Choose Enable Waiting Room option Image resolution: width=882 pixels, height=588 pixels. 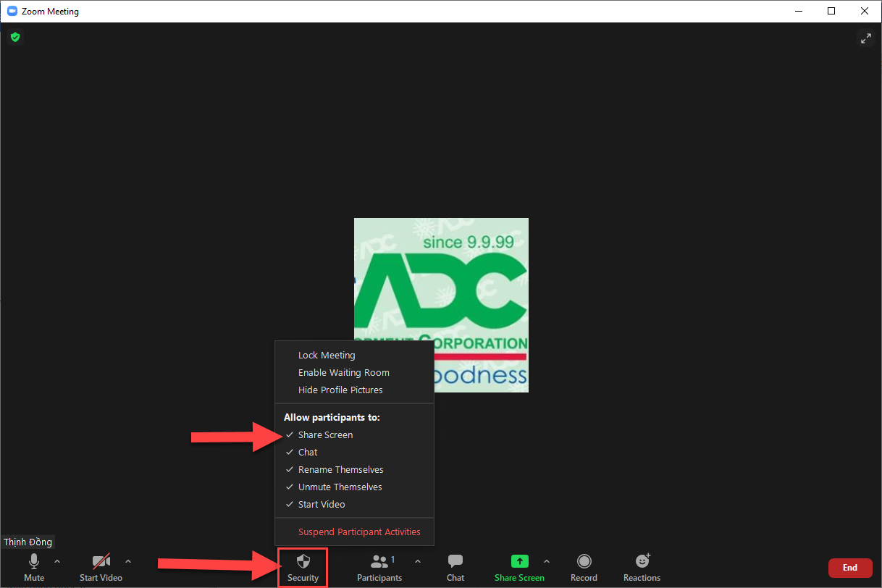coord(343,372)
